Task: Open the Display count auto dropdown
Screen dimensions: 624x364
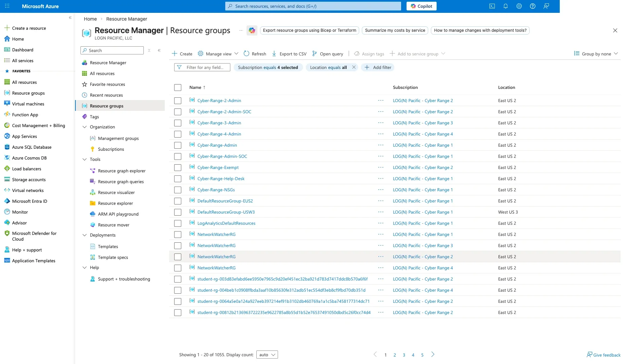Action: pyautogui.click(x=267, y=355)
